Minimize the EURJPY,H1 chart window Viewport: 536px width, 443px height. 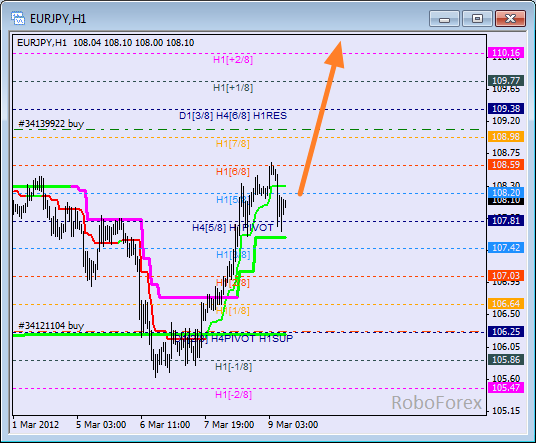tap(444, 18)
